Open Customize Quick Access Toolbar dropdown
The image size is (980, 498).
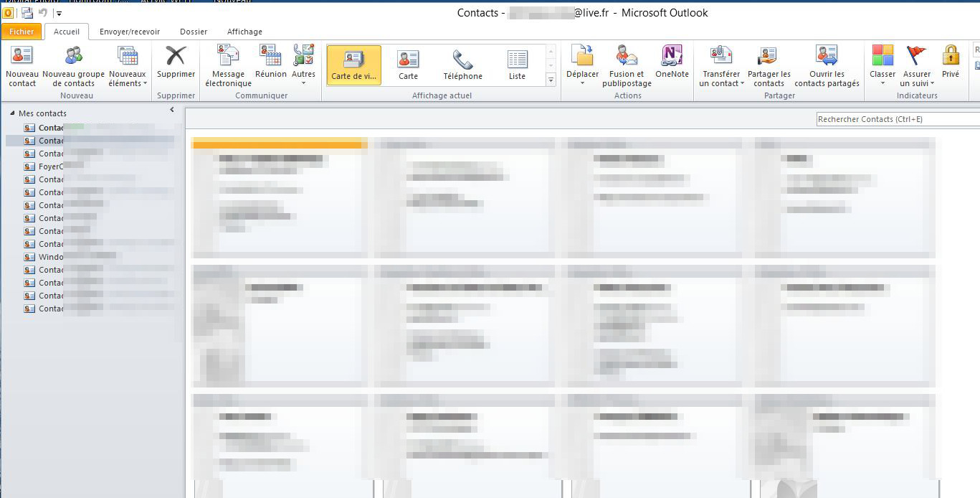click(x=59, y=14)
